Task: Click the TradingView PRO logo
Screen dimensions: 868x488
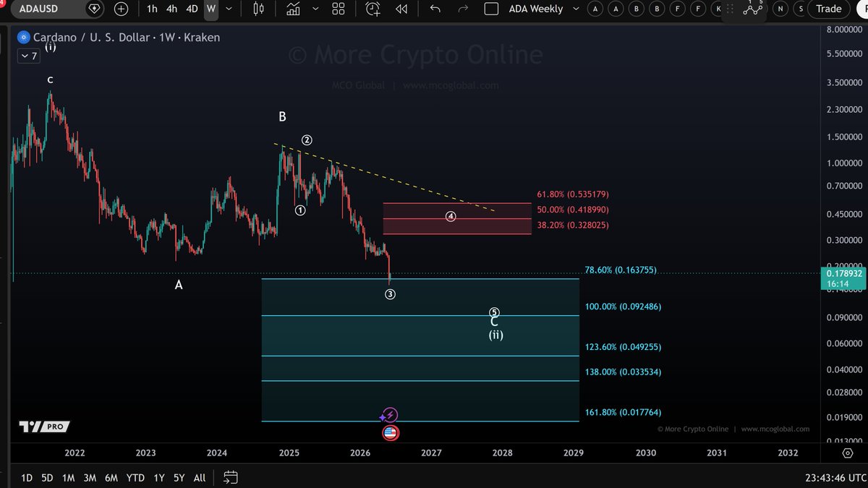Action: point(43,427)
